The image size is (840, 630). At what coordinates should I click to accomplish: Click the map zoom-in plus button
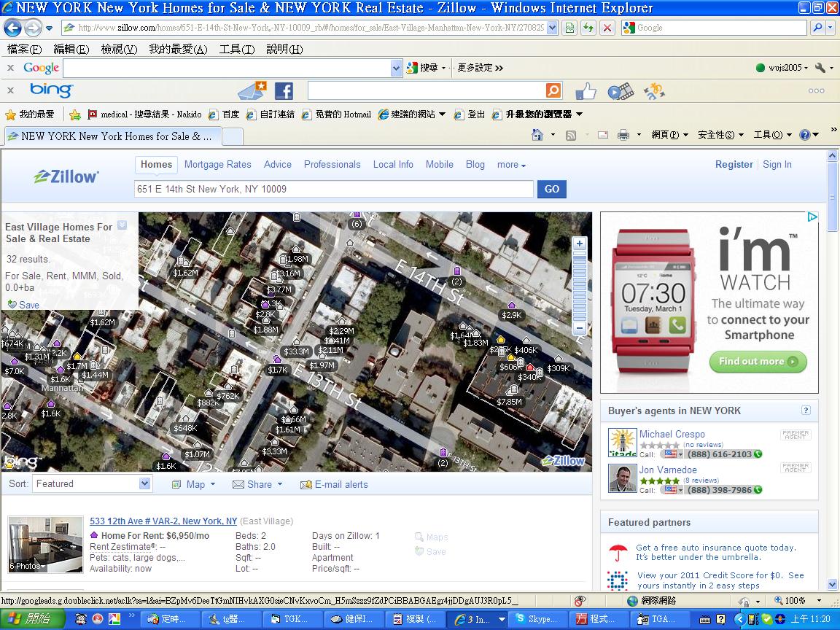pos(579,244)
